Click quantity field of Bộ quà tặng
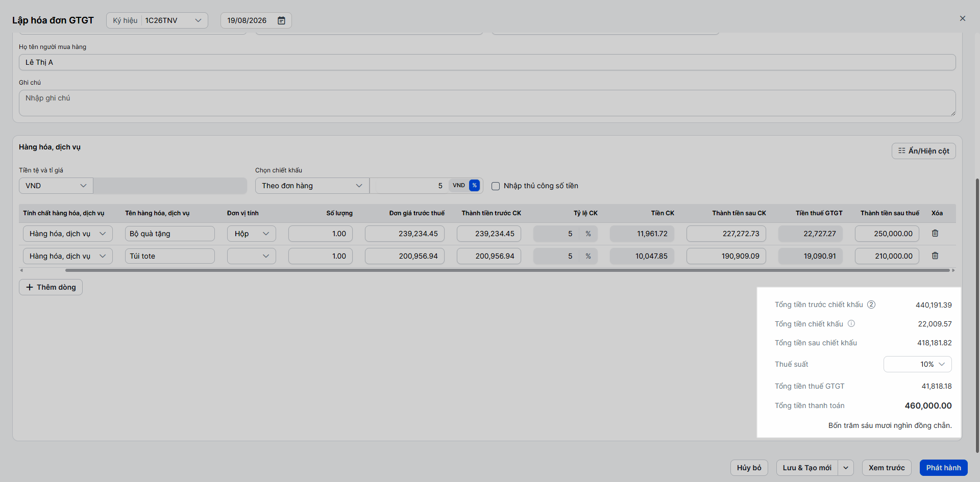Viewport: 980px width, 482px height. pos(321,234)
